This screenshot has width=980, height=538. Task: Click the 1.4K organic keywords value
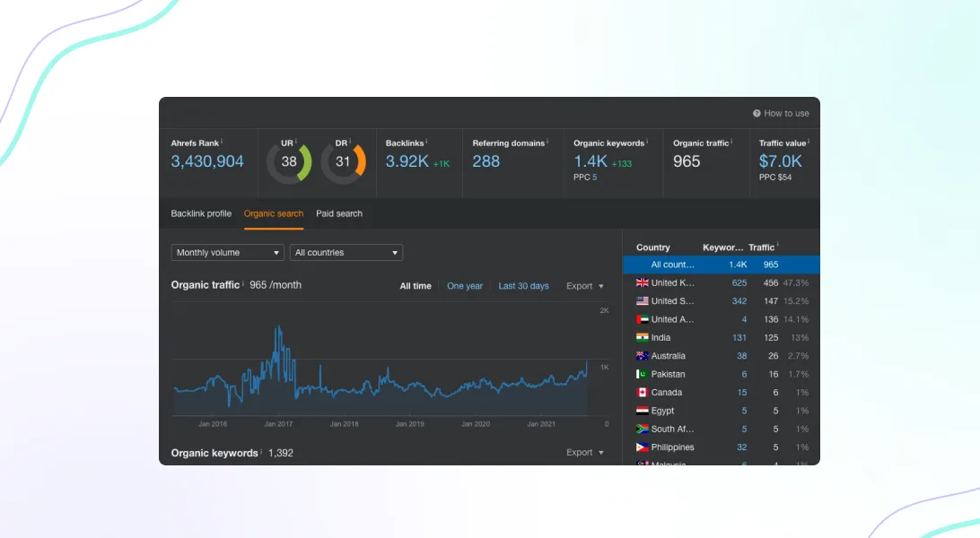tap(591, 161)
